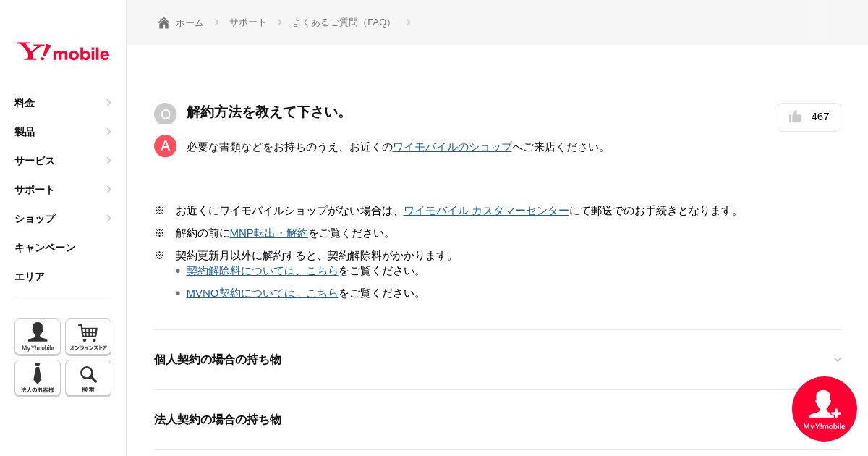Open the MNP転出・解約 link
Screen dimensions: 868x456
click(268, 233)
